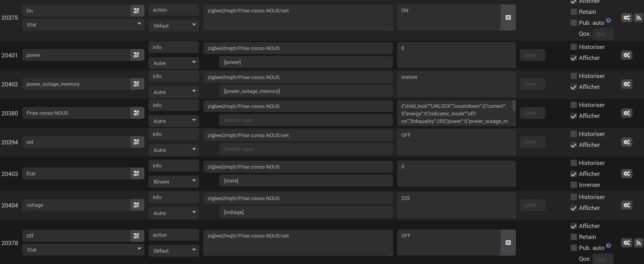Screen dimensions: 644x264
Task: Click icon picker next to 'power' name
Action: tap(137, 55)
